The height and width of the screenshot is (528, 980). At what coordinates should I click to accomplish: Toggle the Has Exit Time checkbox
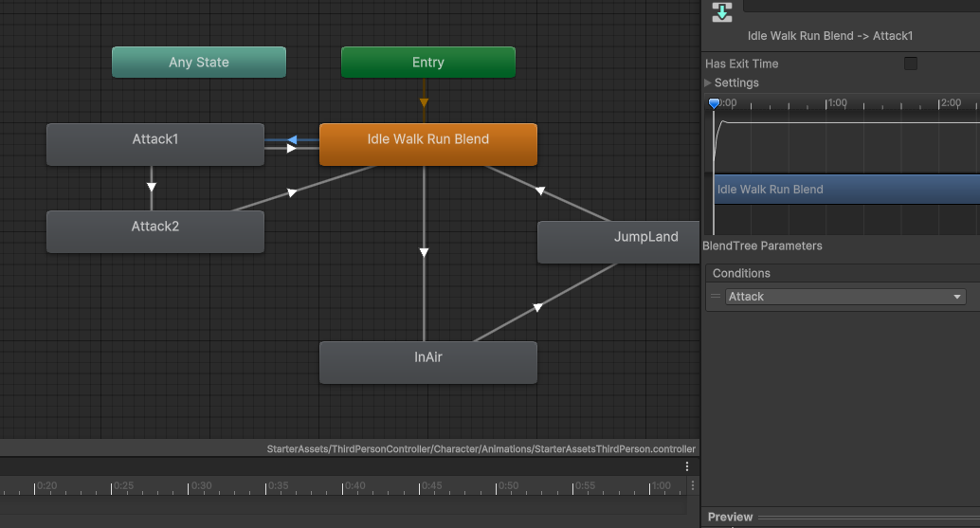click(x=911, y=64)
